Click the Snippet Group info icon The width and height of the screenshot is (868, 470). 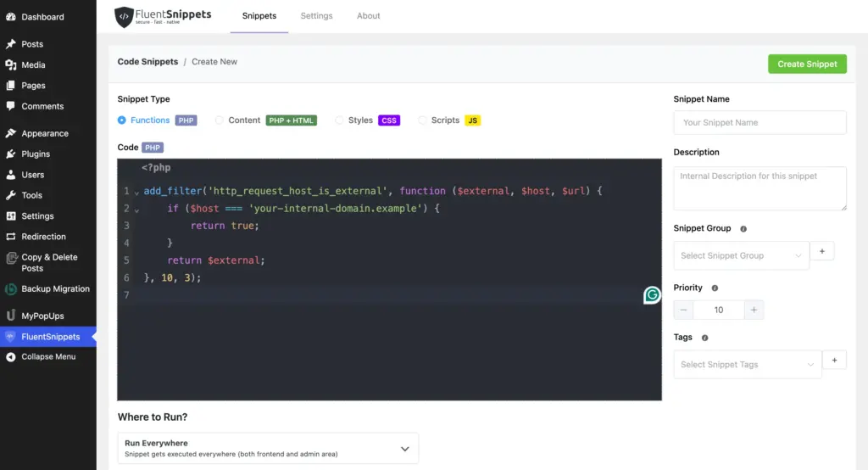tap(743, 229)
